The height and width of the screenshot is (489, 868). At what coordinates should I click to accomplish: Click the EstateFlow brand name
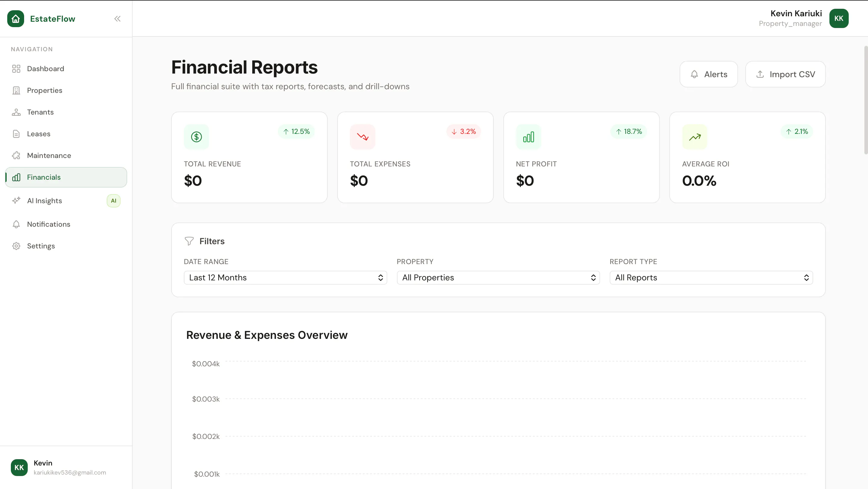(x=52, y=19)
